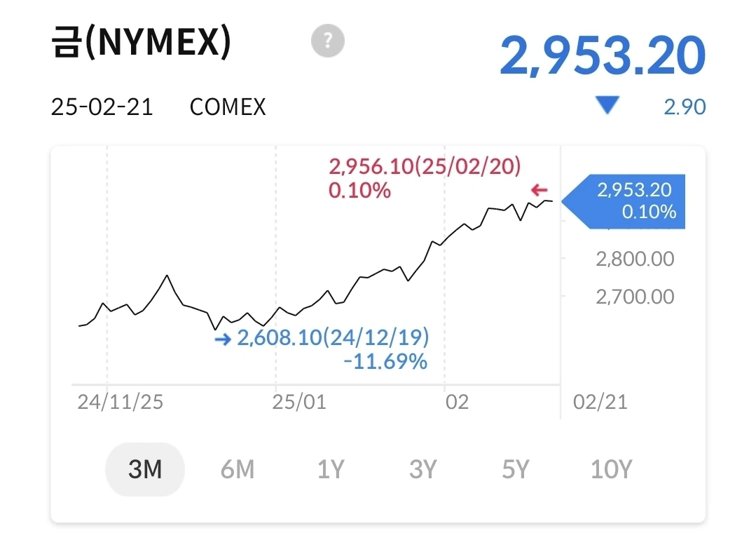Image resolution: width=756 pixels, height=547 pixels.
Task: Click the gray question mark help icon
Action: pos(328,42)
